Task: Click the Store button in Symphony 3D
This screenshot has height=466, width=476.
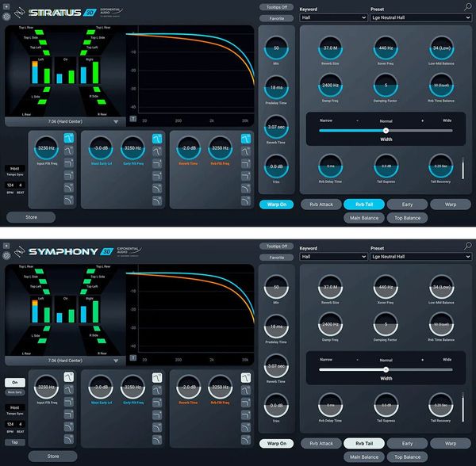Action: 53,456
